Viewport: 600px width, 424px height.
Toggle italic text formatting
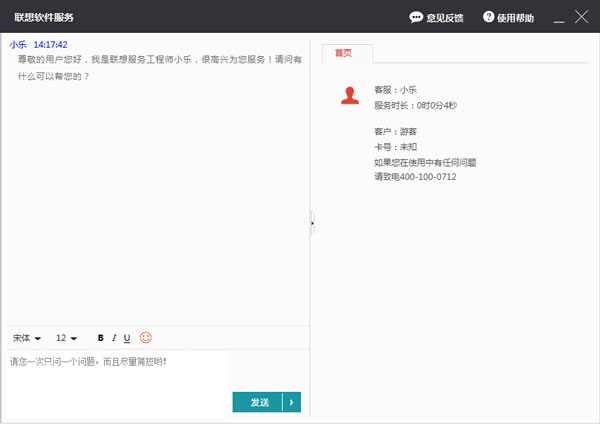click(114, 338)
